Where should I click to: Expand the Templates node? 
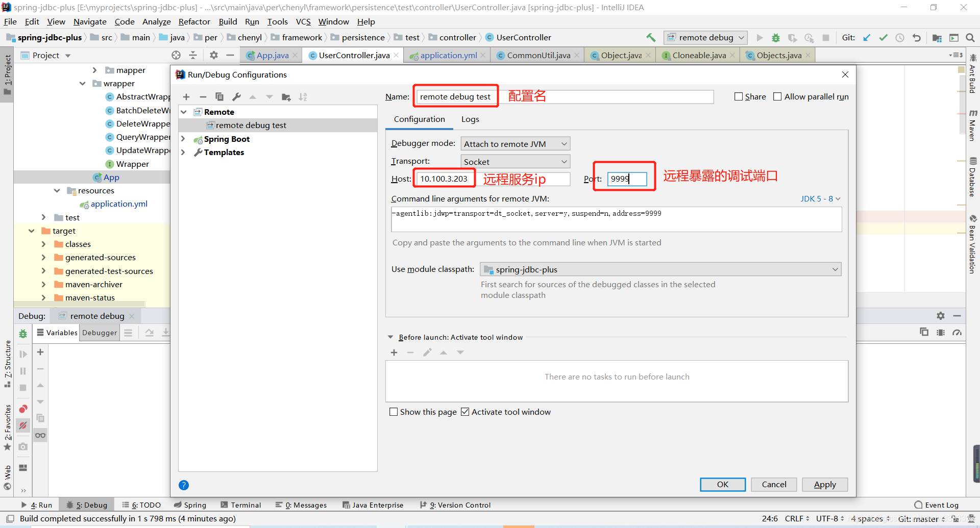tap(183, 152)
